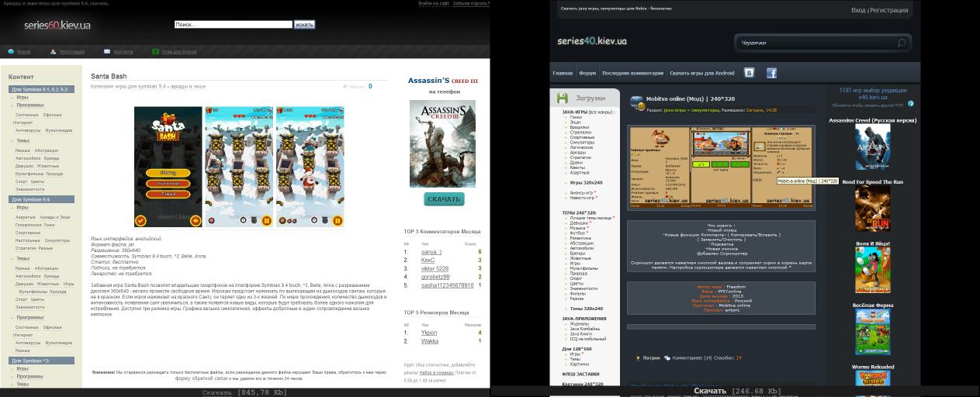Click the Патрон author icon
The height and width of the screenshot is (397, 980).
(638, 358)
